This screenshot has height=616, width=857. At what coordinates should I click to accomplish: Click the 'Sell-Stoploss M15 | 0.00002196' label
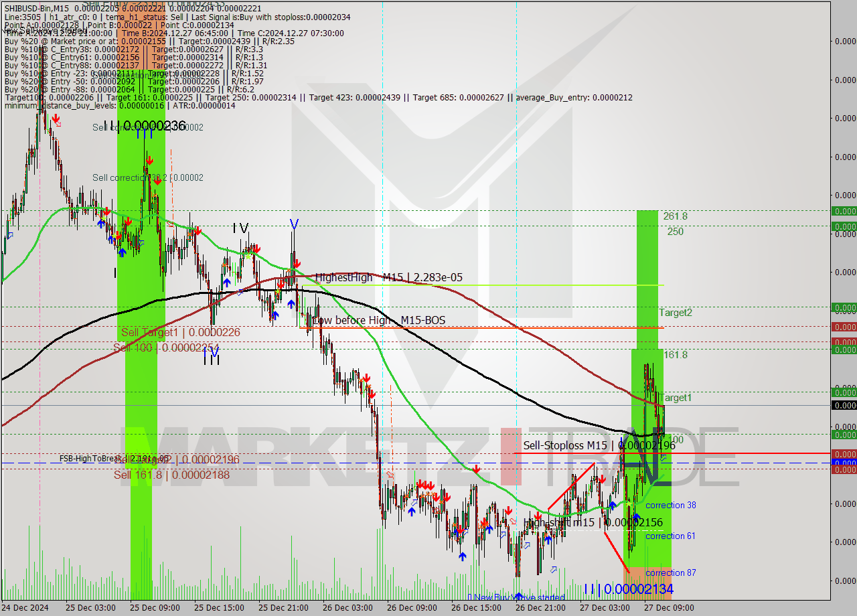click(x=599, y=445)
